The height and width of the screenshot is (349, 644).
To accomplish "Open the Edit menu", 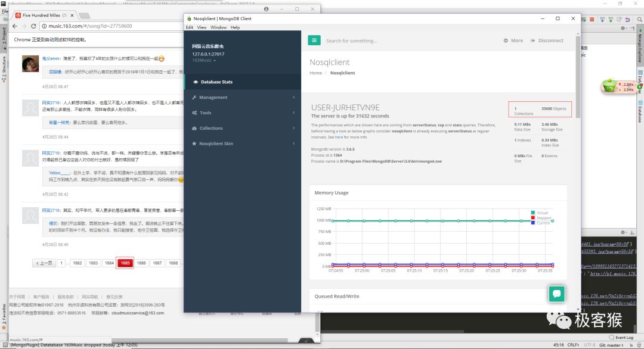I will 190,27.
